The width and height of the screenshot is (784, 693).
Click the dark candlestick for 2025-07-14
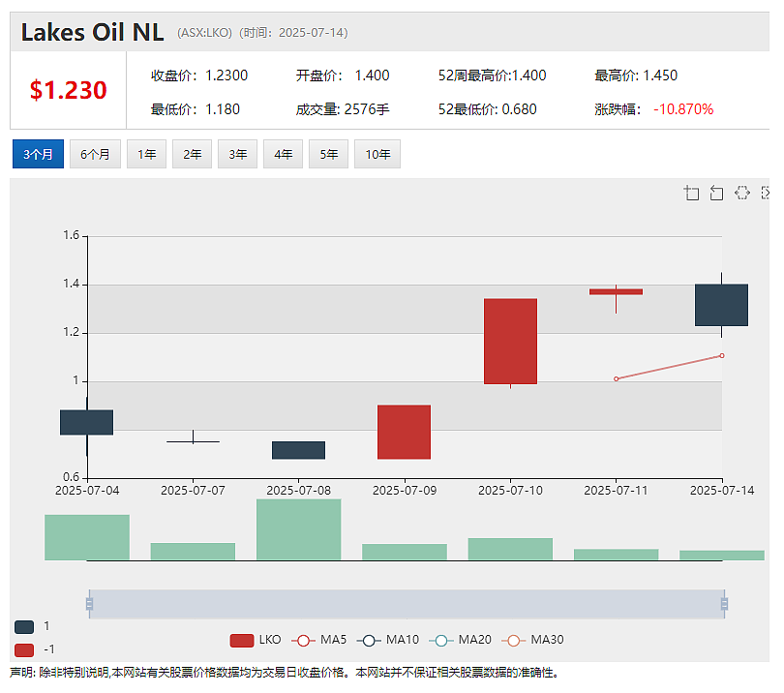pyautogui.click(x=721, y=305)
